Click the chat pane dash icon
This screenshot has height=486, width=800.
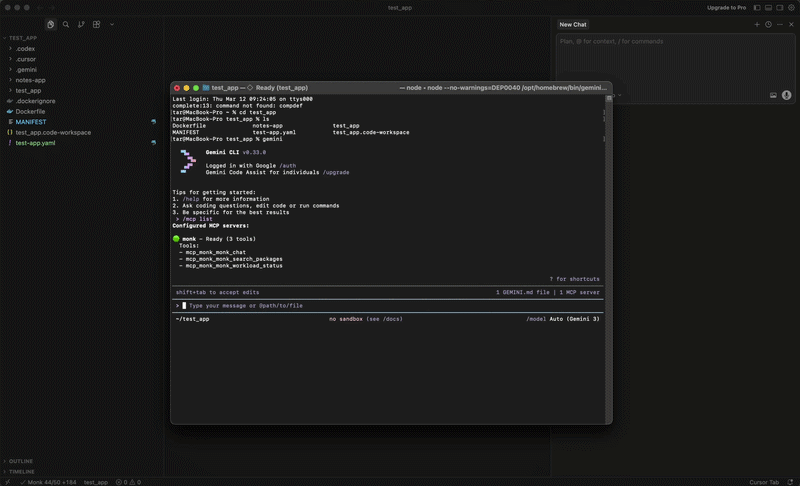(780, 24)
